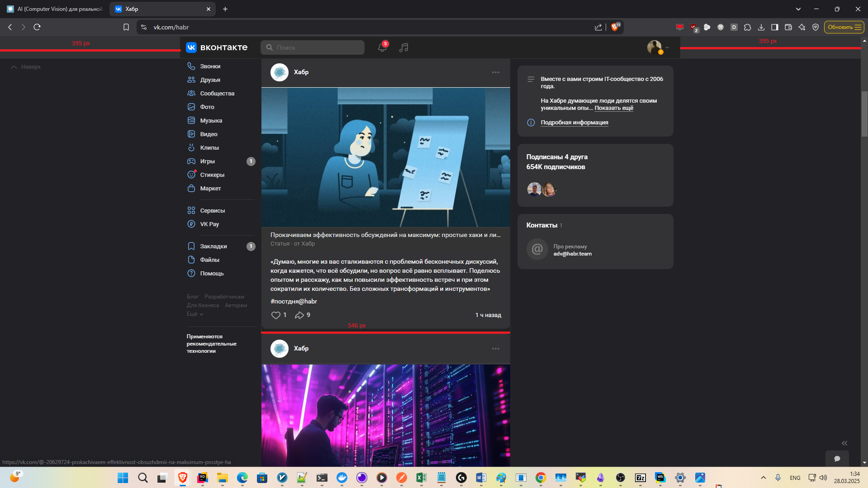Click the Файлы document icon

pyautogui.click(x=191, y=260)
